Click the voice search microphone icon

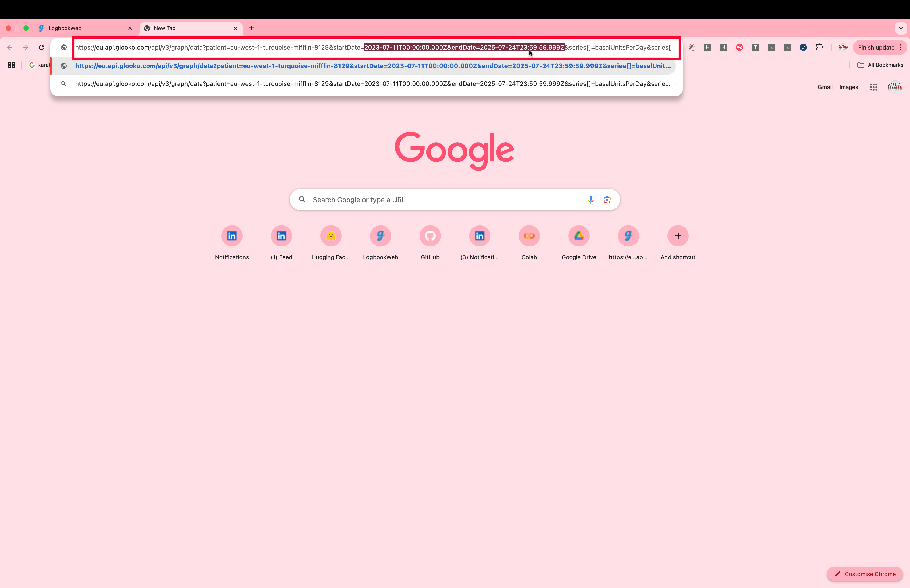click(590, 199)
